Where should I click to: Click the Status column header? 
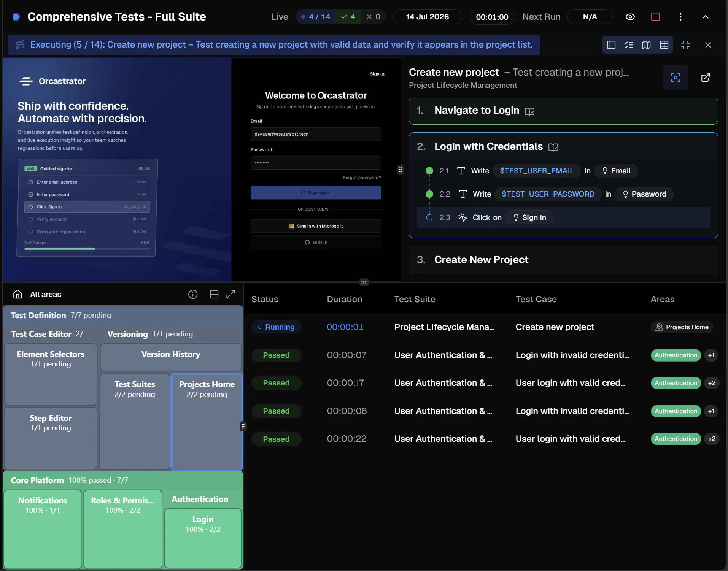coord(265,299)
